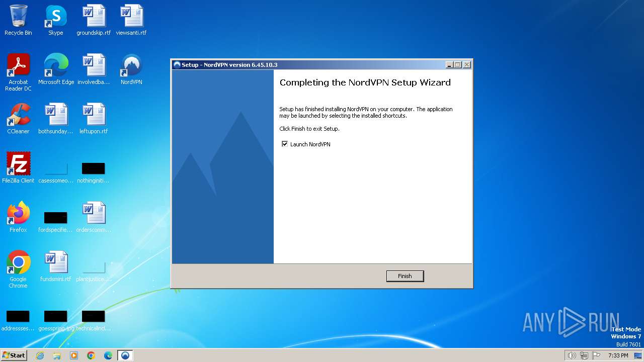This screenshot has height=362, width=644.
Task: Select fundsmini.rtf document icon
Action: click(56, 266)
